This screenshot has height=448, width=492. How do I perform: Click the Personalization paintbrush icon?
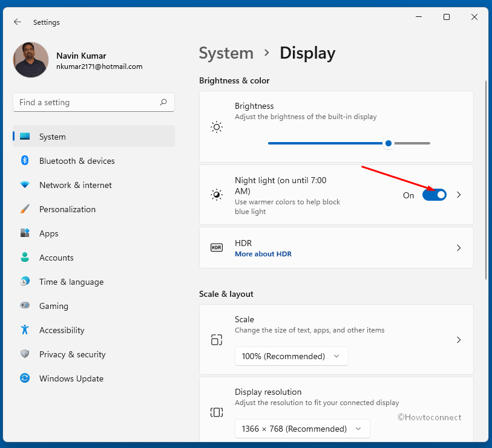(x=25, y=209)
